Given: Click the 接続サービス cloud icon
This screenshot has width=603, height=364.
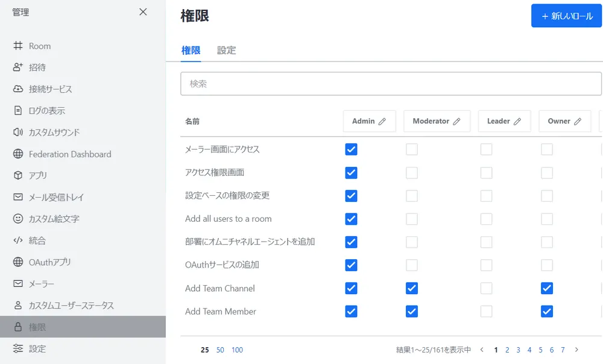Looking at the screenshot, I should [18, 89].
